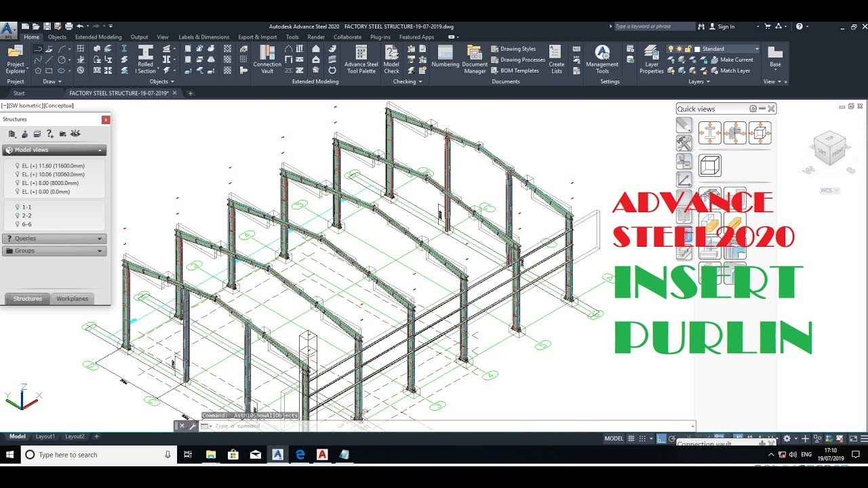Viewport: 868px width, 488px height.
Task: Open the Render ribbon tab
Action: click(x=316, y=37)
